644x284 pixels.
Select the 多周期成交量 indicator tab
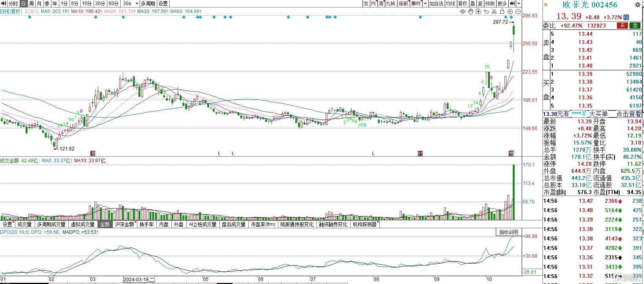(x=51, y=224)
